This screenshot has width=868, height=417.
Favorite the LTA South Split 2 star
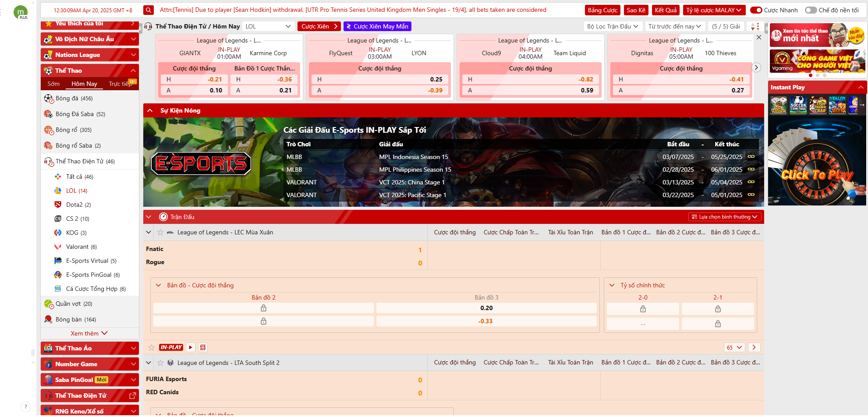click(x=160, y=363)
